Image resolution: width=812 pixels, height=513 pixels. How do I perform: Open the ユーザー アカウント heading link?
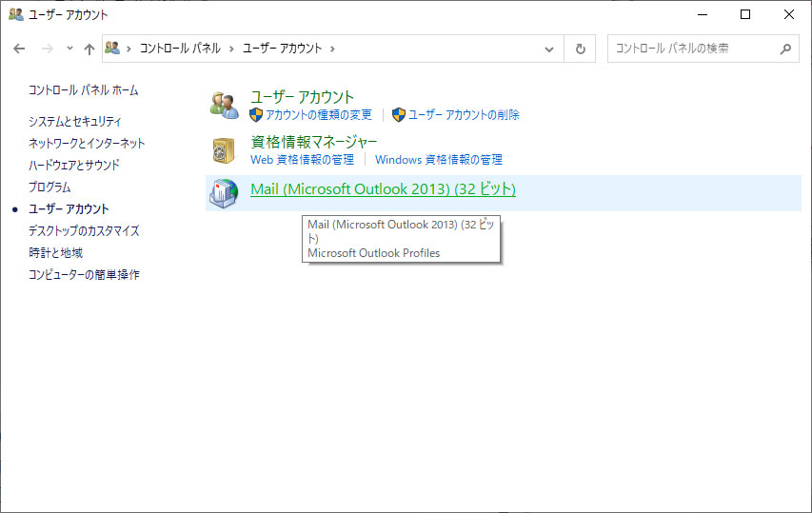[303, 97]
